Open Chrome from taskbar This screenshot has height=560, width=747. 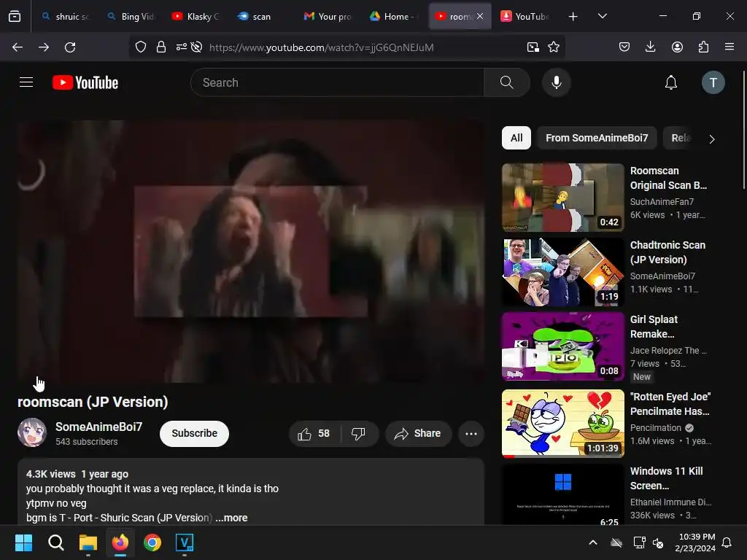click(x=152, y=542)
